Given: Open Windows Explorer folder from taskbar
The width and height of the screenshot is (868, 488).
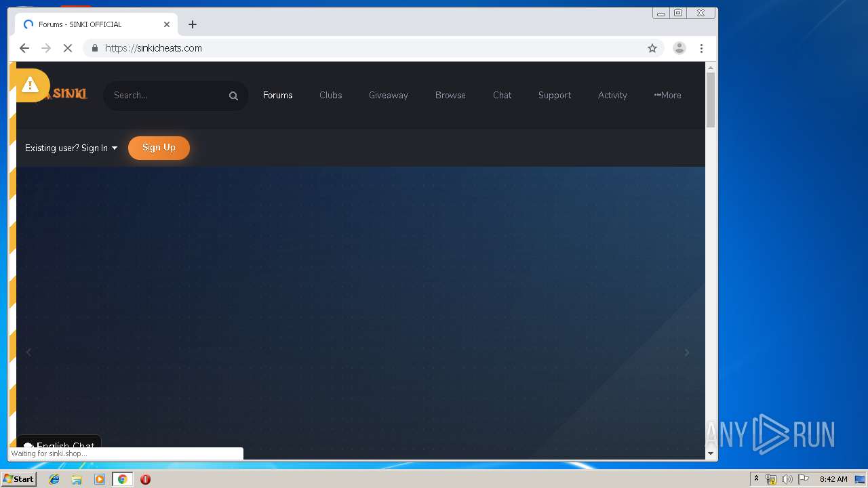Looking at the screenshot, I should click(x=77, y=479).
